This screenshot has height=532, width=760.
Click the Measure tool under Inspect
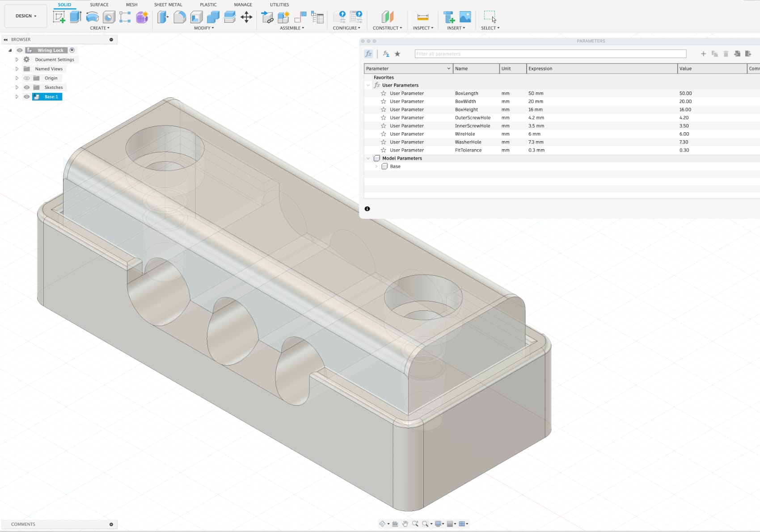click(422, 17)
